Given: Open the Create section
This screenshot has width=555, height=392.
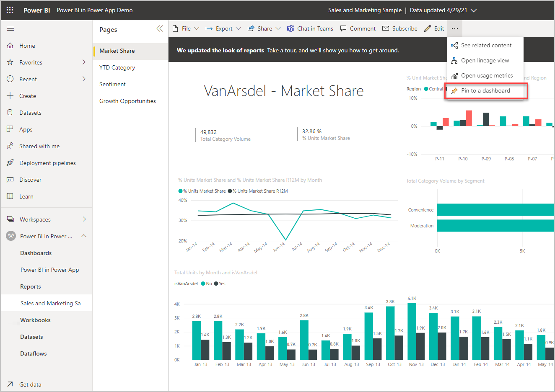Looking at the screenshot, I should 26,95.
